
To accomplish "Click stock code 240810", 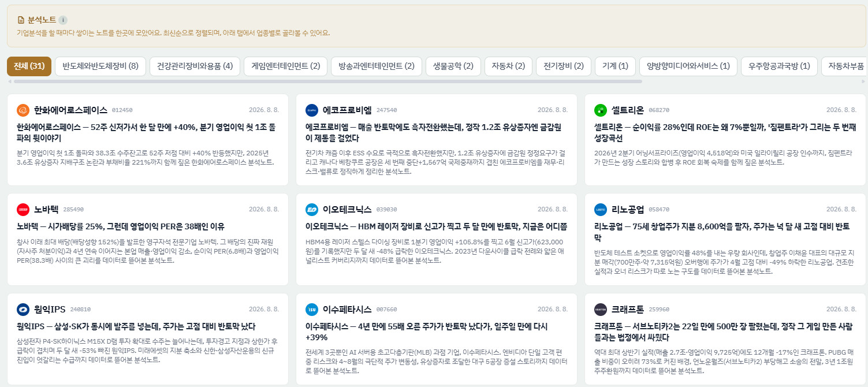I will 80,310.
